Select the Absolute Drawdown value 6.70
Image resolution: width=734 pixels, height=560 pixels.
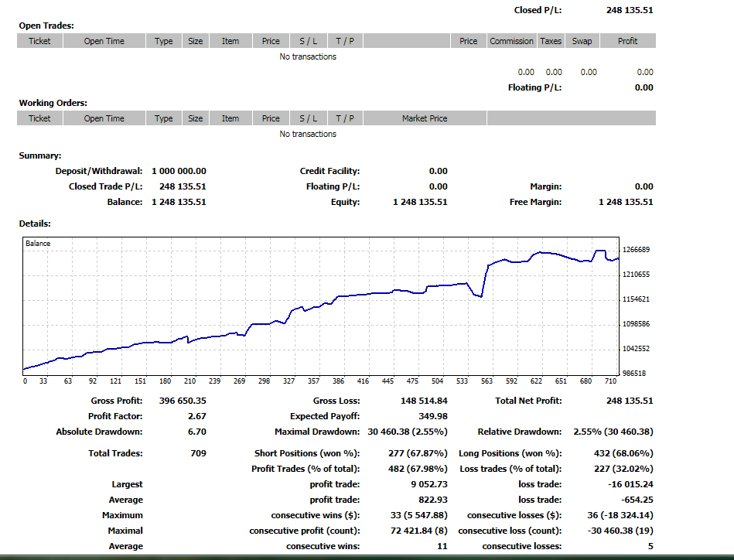(196, 432)
